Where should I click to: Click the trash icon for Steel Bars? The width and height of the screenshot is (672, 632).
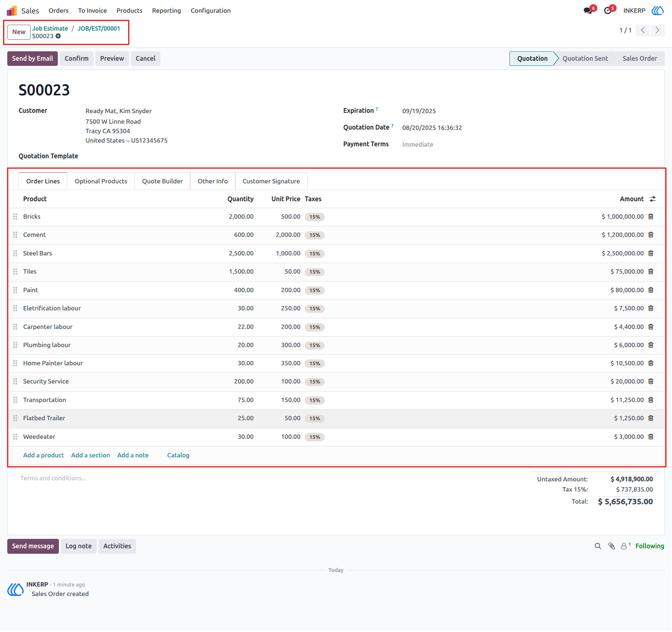651,253
